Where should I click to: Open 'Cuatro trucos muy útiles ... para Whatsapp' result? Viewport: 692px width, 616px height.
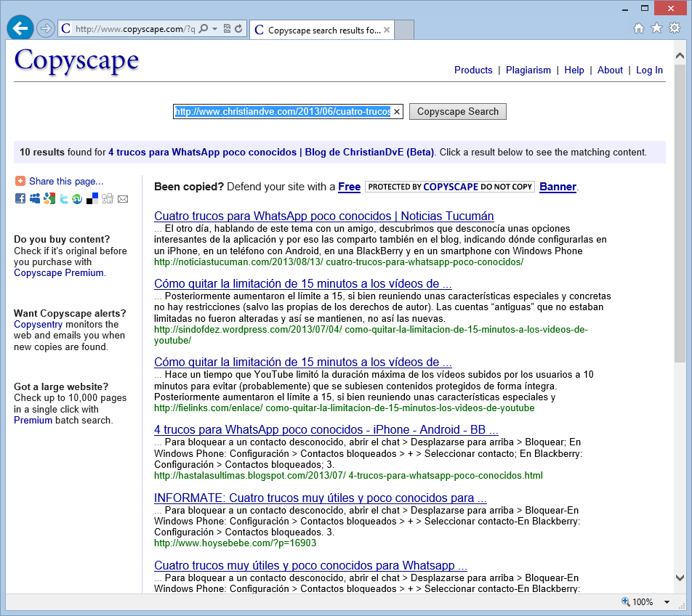coord(310,565)
